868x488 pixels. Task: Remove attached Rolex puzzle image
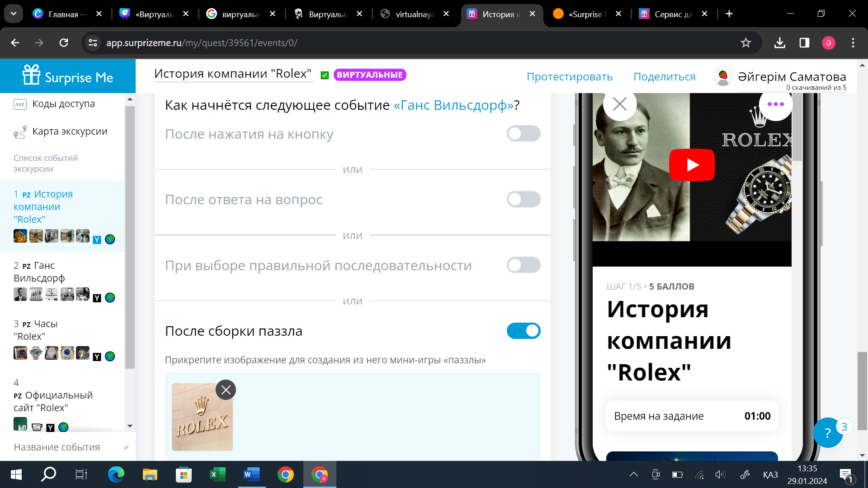click(x=226, y=390)
